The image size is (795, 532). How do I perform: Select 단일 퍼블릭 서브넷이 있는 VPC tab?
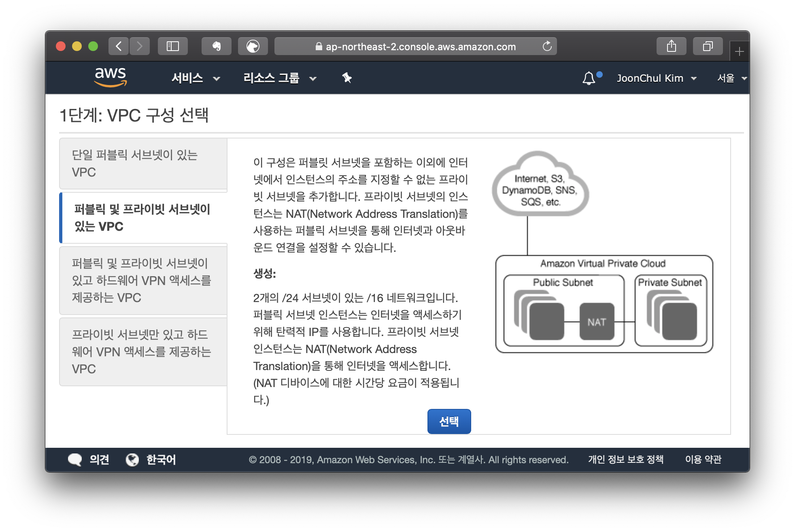tap(143, 164)
